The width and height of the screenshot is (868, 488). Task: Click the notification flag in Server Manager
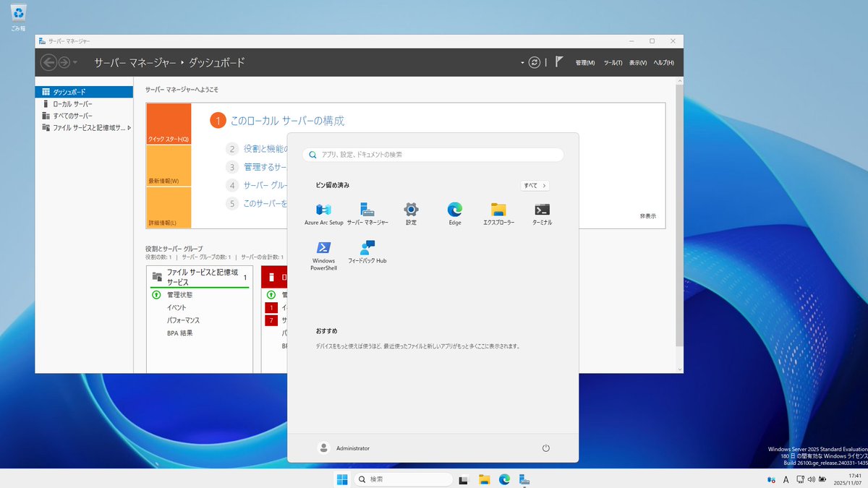(x=558, y=62)
